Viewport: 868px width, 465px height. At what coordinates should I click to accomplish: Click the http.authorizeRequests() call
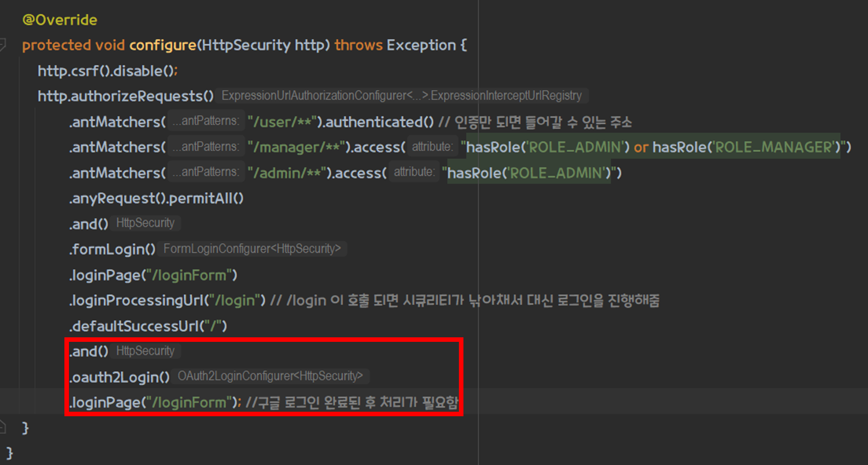[126, 96]
